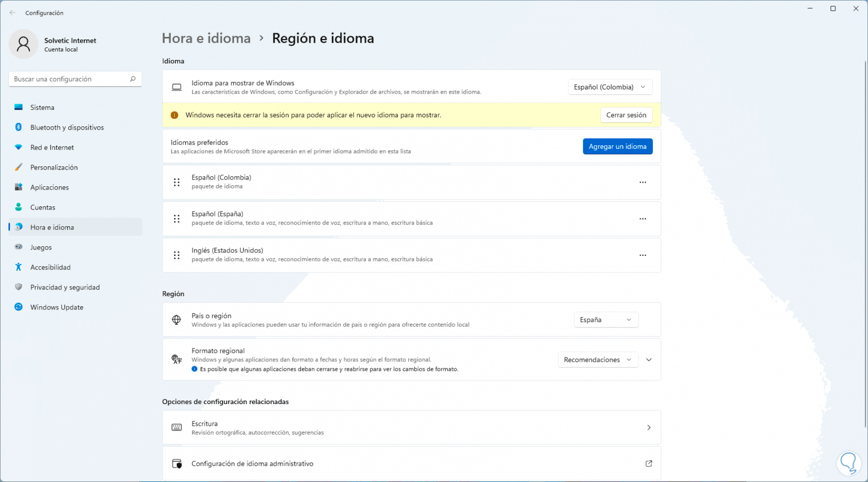The width and height of the screenshot is (868, 482).
Task: Click the Red e Internet Wi-Fi icon
Action: (18, 147)
